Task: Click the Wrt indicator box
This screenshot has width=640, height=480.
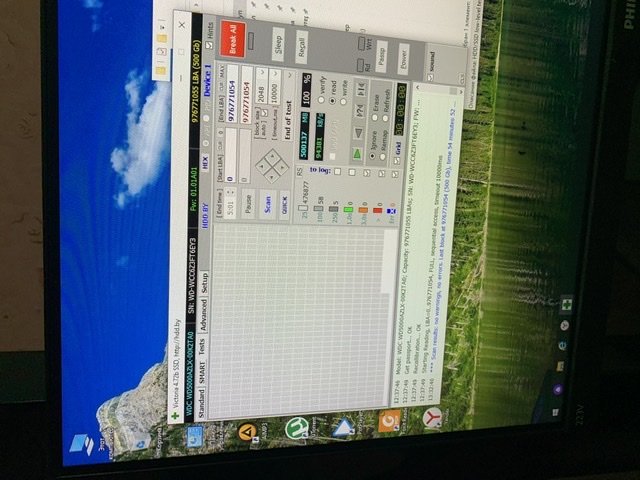Action: point(362,42)
